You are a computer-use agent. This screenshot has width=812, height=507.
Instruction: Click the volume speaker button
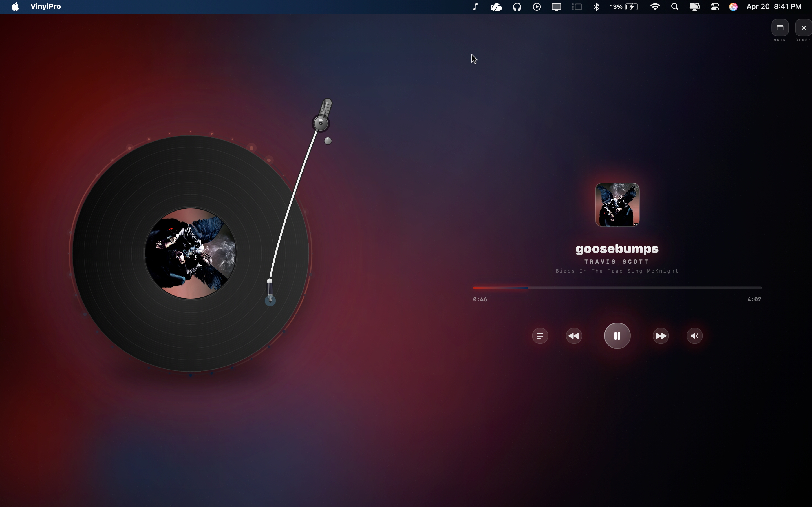[694, 336]
